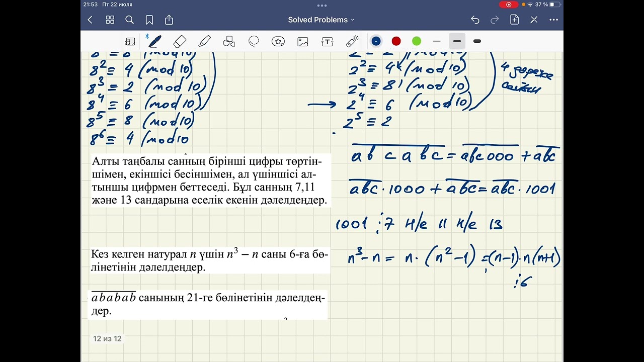Insert an image with the photo tool

(x=303, y=42)
